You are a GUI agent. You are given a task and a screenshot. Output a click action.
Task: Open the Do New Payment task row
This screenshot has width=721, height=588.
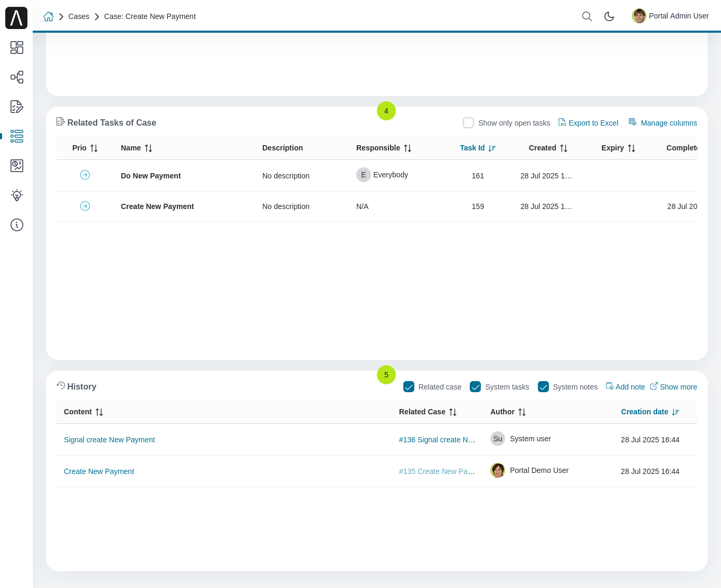coord(151,176)
